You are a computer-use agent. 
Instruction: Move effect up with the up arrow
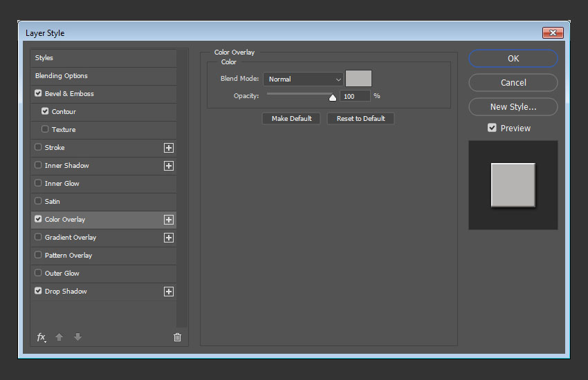(x=59, y=337)
